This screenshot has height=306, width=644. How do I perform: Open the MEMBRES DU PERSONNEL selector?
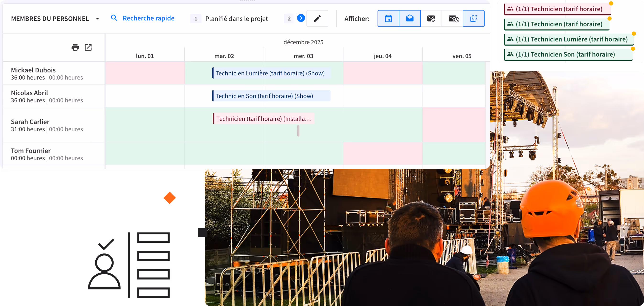tap(50, 18)
